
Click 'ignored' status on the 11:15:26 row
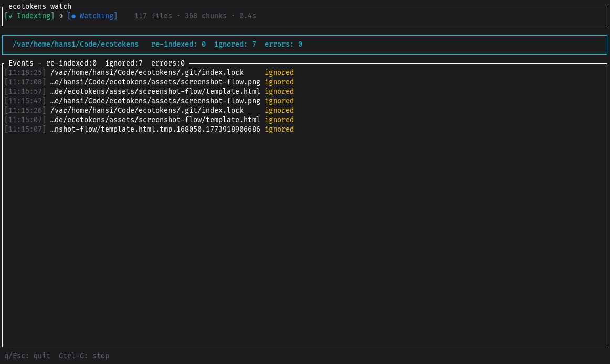click(x=279, y=111)
